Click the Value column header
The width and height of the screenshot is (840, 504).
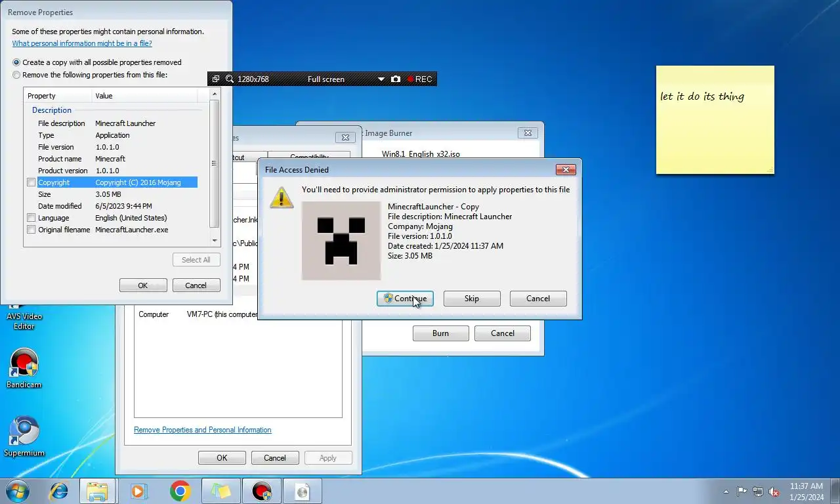144,96
